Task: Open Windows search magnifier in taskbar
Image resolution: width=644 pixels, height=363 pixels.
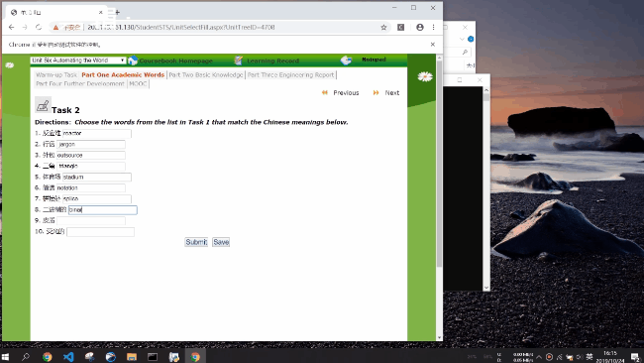Action: point(26,356)
